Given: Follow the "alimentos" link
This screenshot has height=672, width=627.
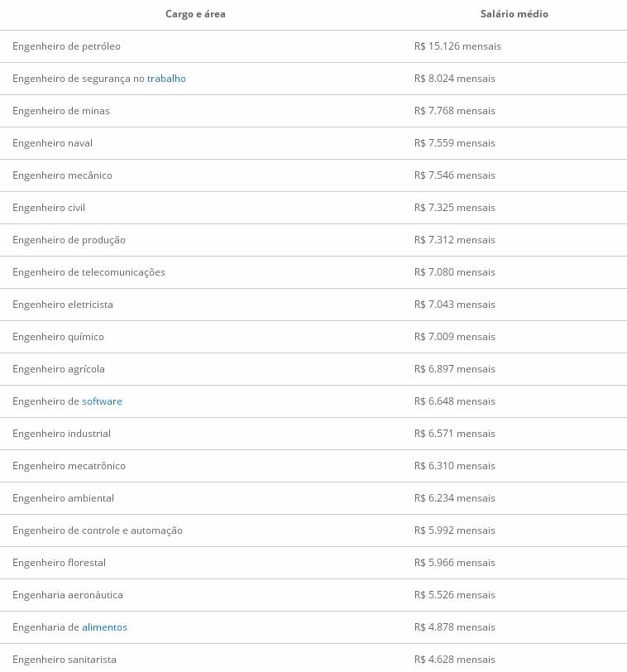Looking at the screenshot, I should coord(104,627).
